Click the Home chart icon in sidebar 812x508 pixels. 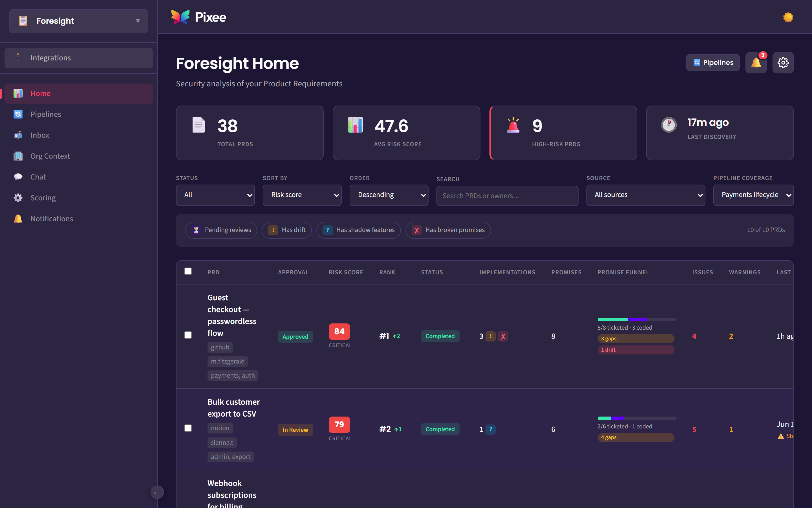(x=18, y=93)
